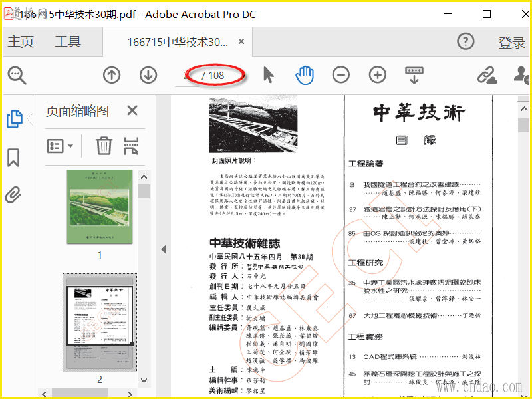Close the page thumbnails panel
The width and height of the screenshot is (532, 399).
tap(132, 110)
